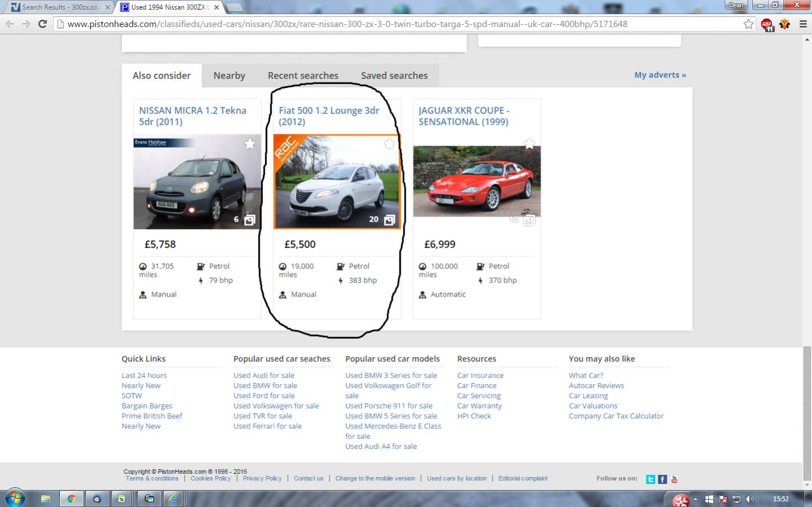Viewport: 812px width, 507px height.
Task: Reload the page
Action: tap(42, 24)
